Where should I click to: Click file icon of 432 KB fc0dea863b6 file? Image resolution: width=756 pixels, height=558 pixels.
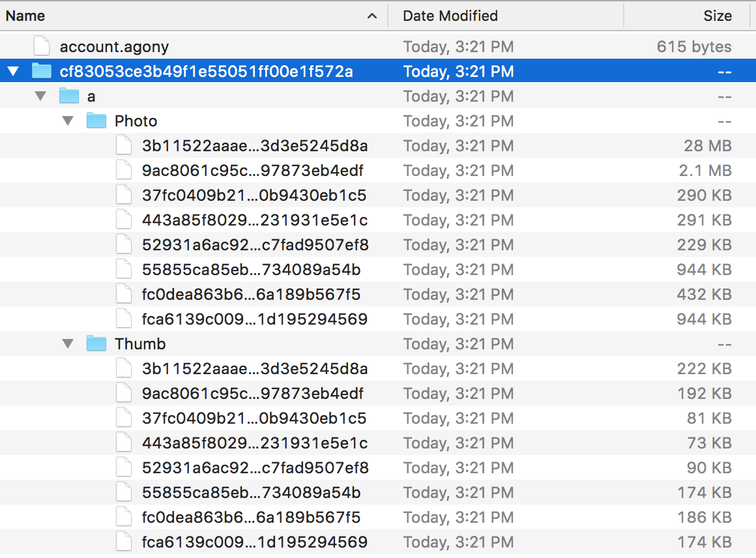[124, 294]
